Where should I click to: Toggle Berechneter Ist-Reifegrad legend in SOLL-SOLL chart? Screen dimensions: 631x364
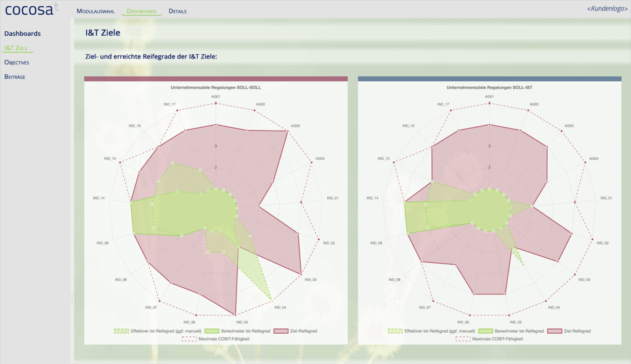click(237, 331)
